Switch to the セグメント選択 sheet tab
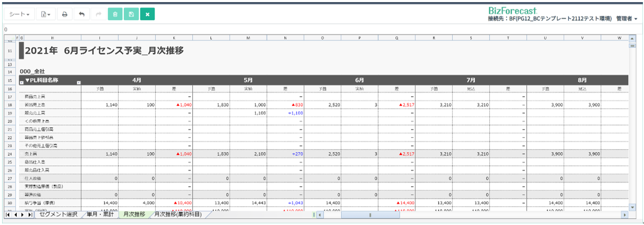 point(58,215)
